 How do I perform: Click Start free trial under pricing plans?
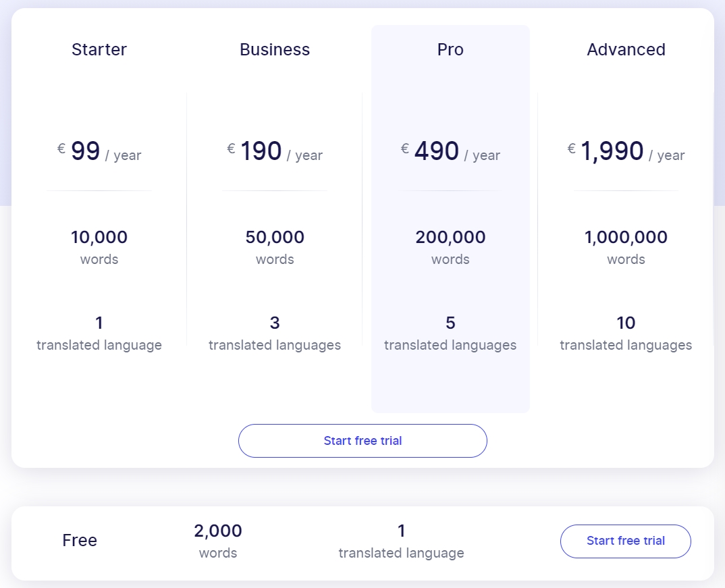[362, 441]
